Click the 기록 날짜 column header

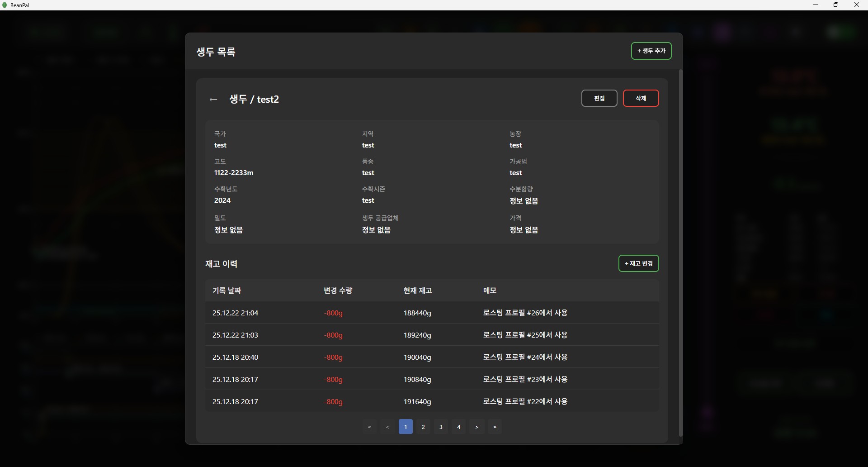[226, 291]
